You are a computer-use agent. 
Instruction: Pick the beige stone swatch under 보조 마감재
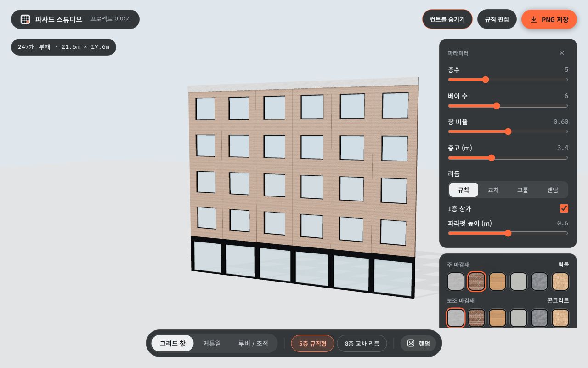pos(560,318)
